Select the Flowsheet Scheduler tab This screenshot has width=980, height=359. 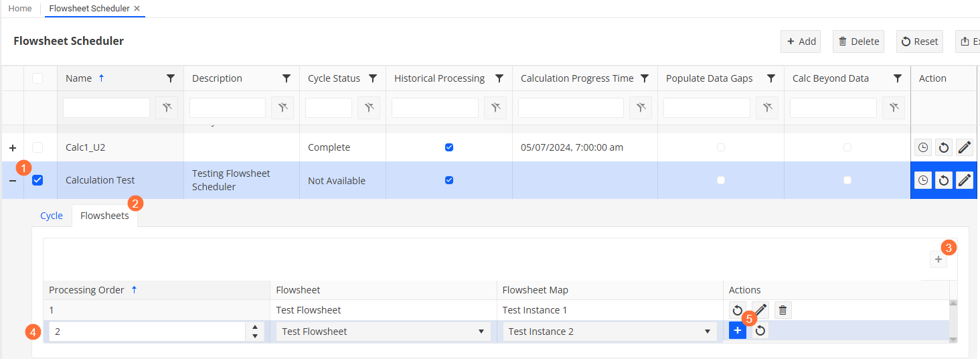[x=89, y=9]
